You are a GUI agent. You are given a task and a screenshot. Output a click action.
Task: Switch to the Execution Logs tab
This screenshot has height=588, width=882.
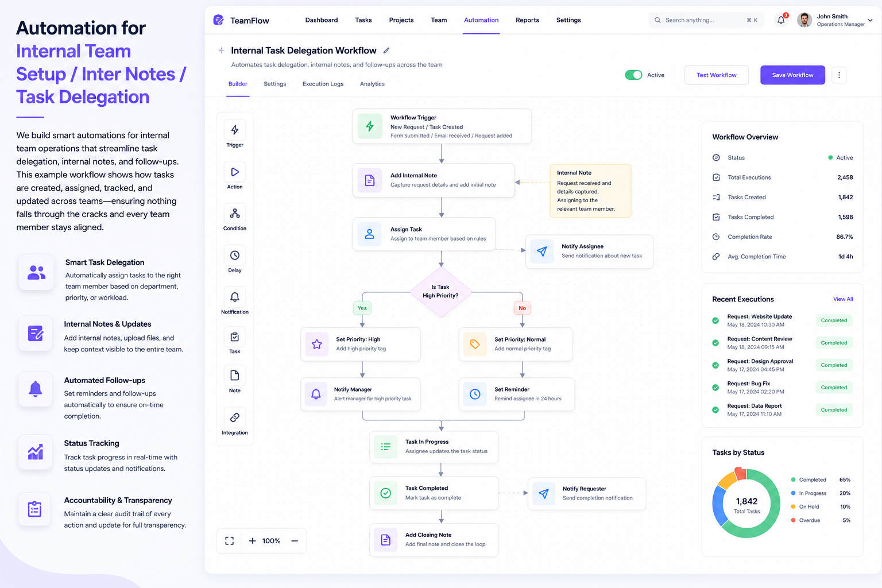[323, 84]
